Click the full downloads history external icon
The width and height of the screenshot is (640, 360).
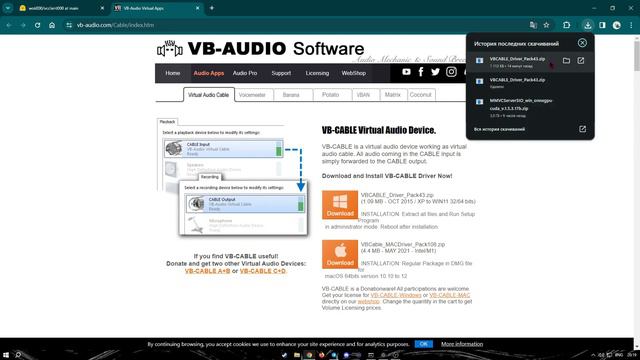(582, 129)
